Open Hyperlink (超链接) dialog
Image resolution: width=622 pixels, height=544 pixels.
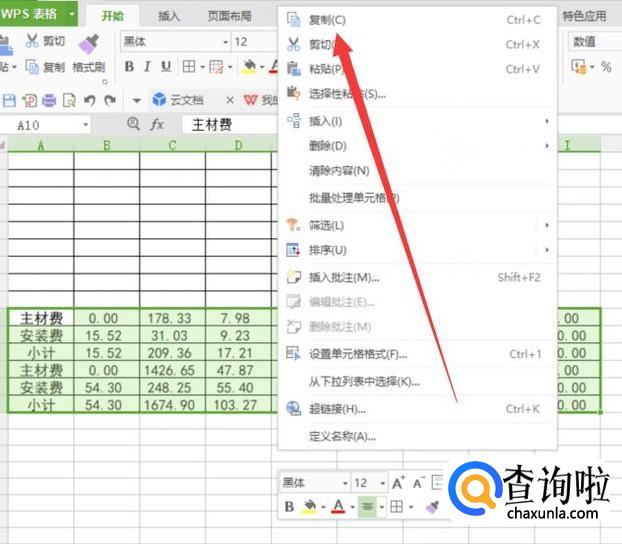(x=415, y=409)
